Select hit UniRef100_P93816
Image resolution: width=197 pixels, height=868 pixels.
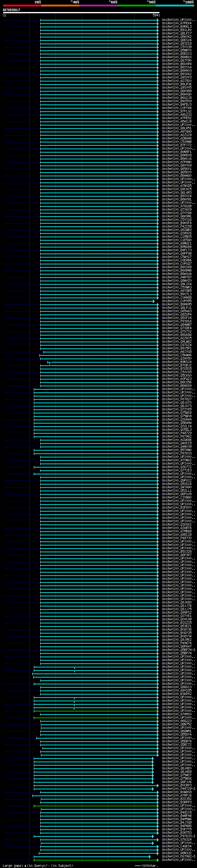177,321
